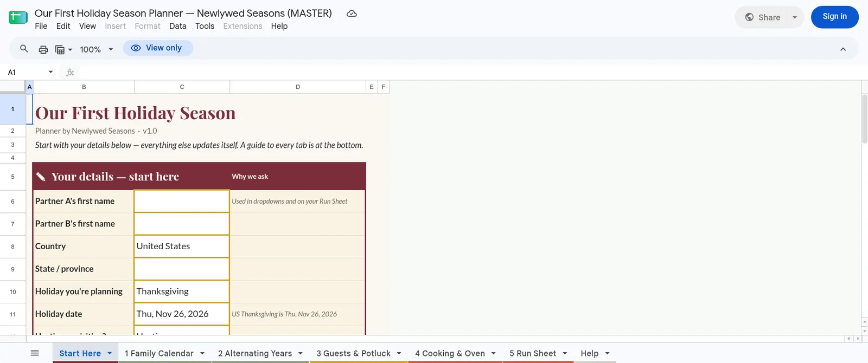Select row 8 header
868x363 pixels.
12,247
